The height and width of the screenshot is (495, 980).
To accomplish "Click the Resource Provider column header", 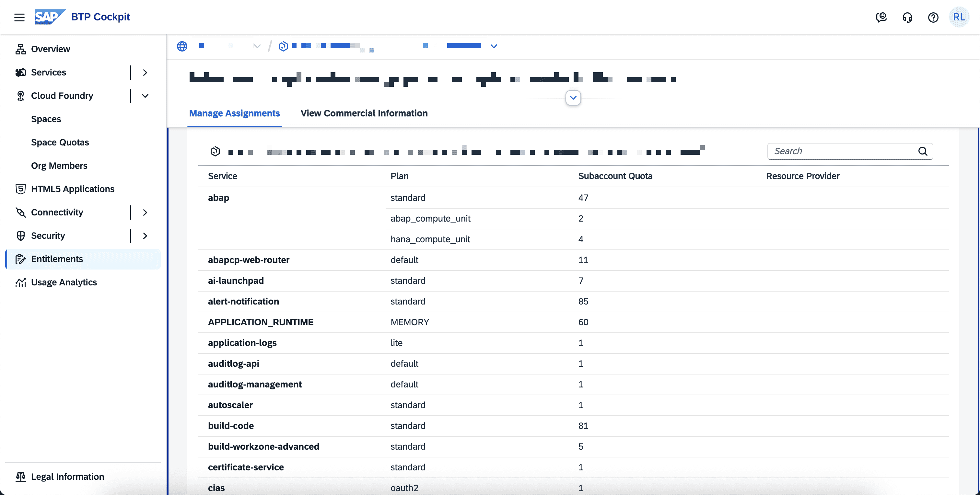I will [803, 176].
